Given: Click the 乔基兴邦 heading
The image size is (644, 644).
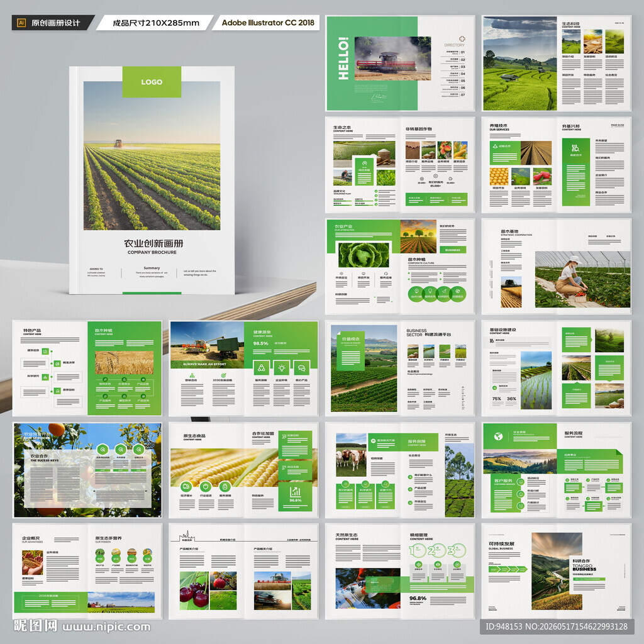Looking at the screenshot, I should point(571,126).
